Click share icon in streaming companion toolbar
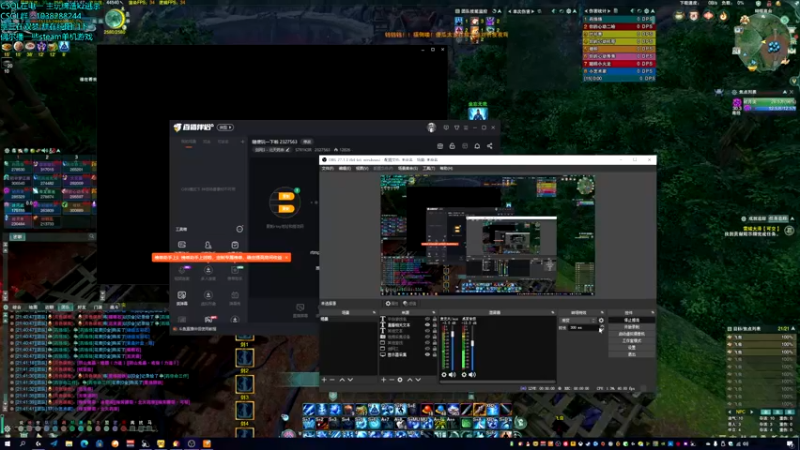 tap(489, 146)
